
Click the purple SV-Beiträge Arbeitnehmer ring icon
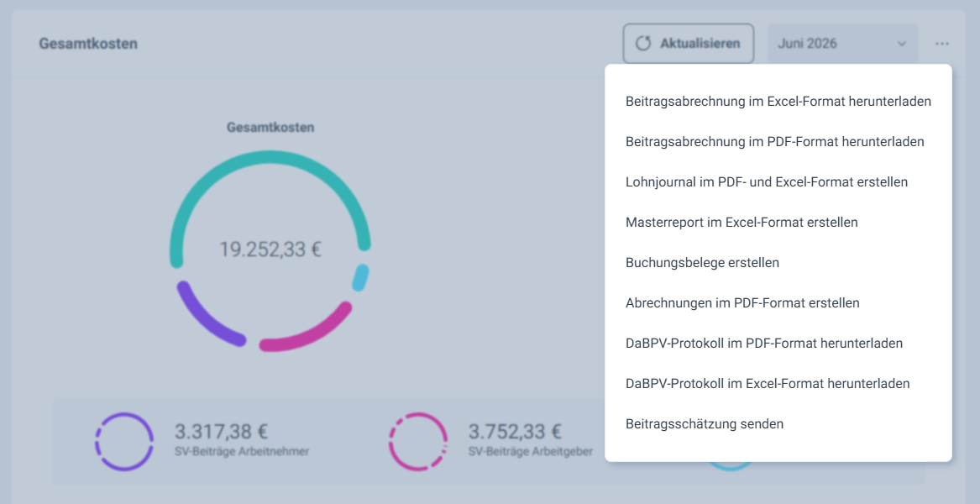123,442
